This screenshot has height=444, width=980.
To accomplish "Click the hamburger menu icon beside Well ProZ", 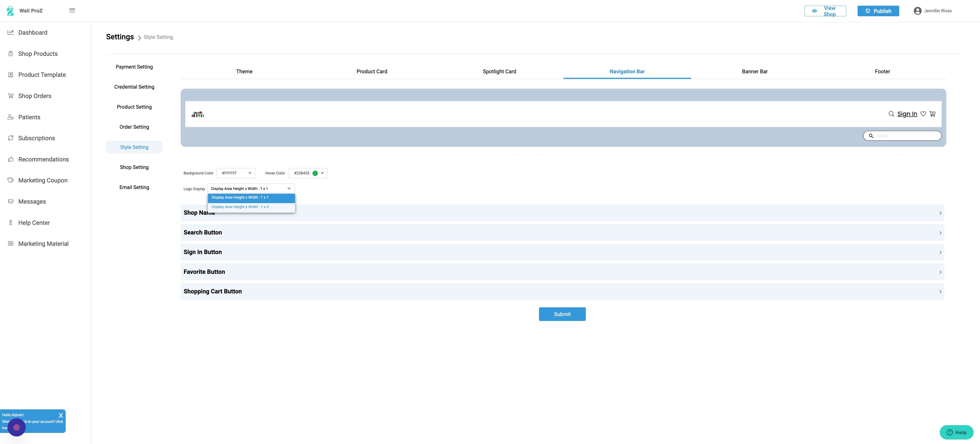I will coord(72,11).
